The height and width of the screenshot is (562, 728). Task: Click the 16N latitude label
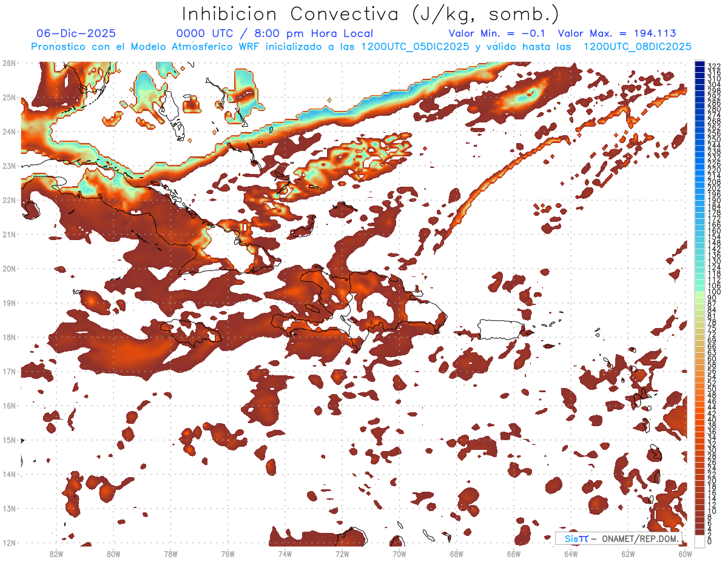[9, 406]
